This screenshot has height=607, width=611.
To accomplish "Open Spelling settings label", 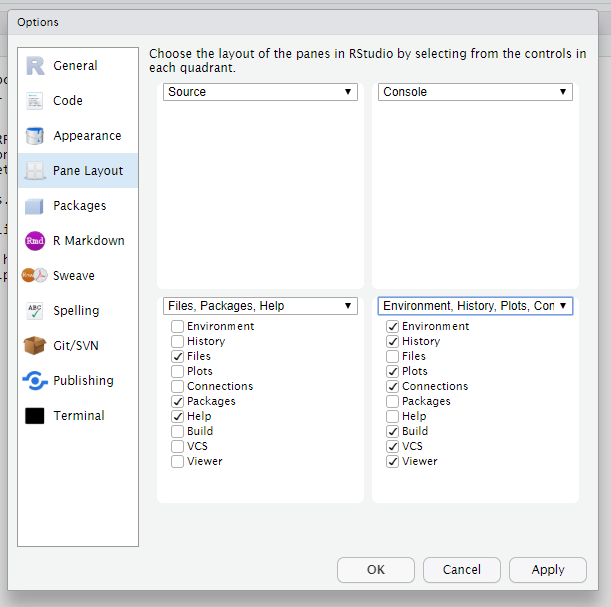I will click(x=76, y=311).
